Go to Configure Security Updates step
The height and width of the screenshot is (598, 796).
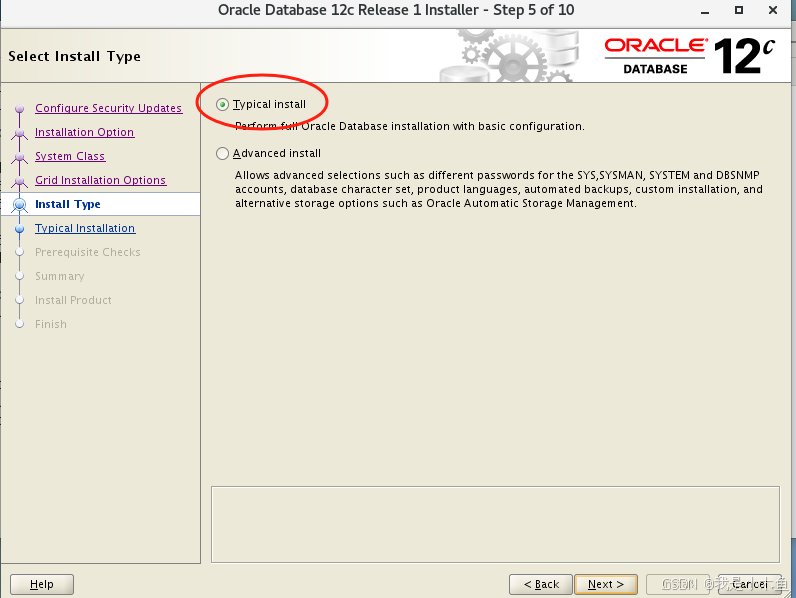click(109, 108)
